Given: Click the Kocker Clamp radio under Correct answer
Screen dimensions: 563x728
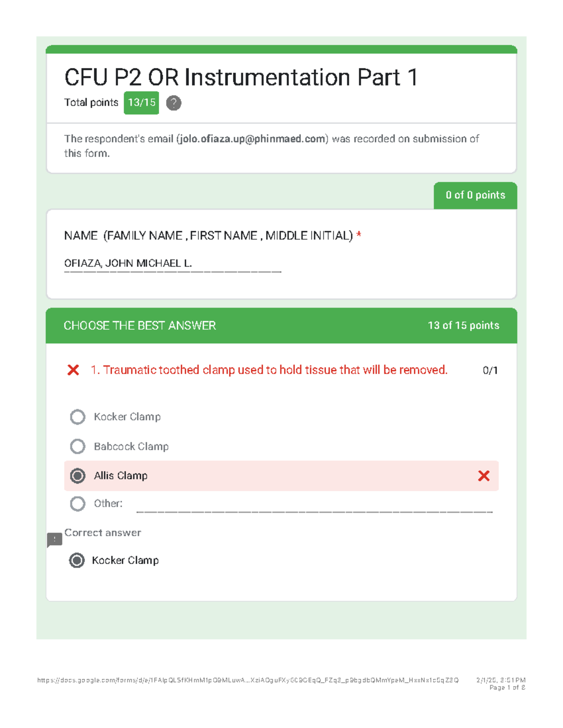Looking at the screenshot, I should tap(77, 560).
